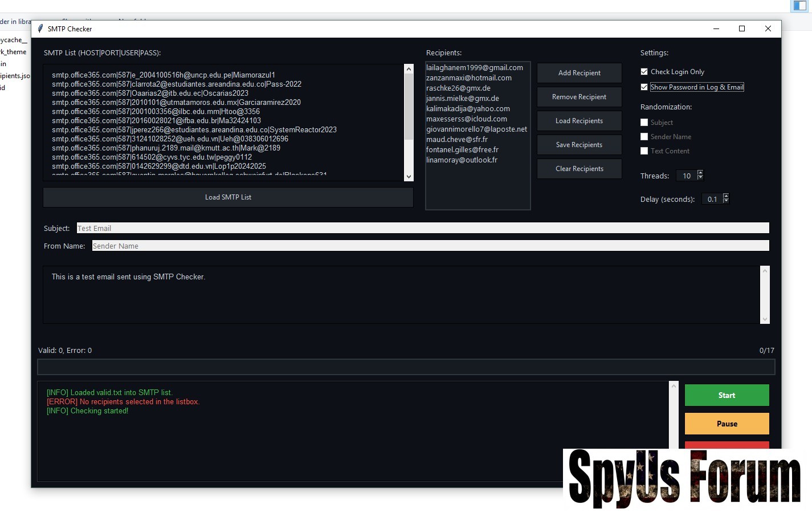Toggle the Check Login Only checkbox

[x=644, y=72]
